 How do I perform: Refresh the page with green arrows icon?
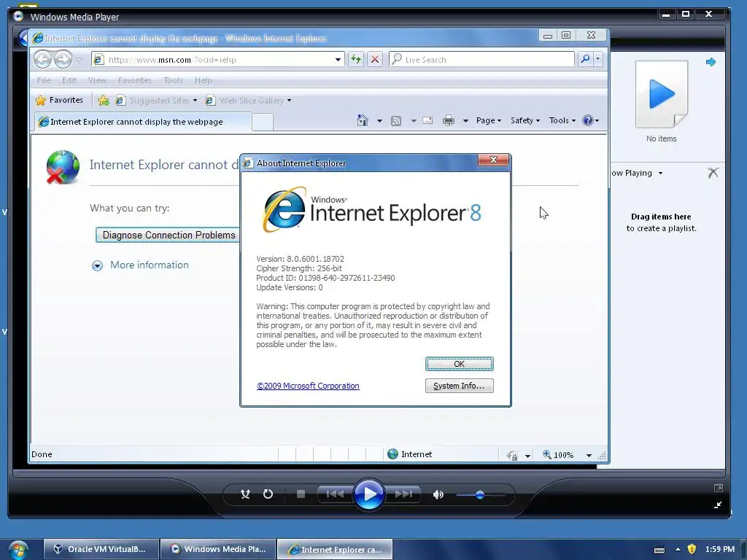[x=356, y=60]
